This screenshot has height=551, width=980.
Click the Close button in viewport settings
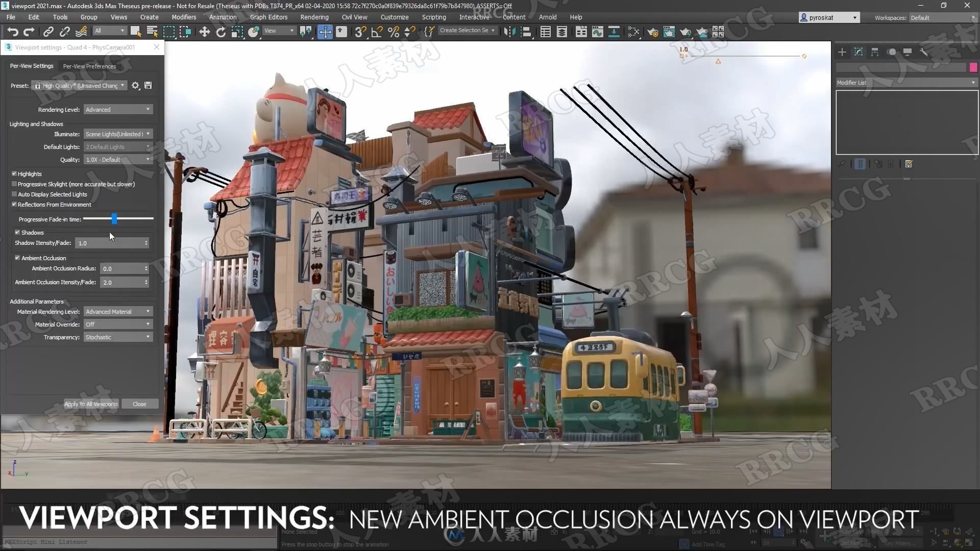point(139,404)
